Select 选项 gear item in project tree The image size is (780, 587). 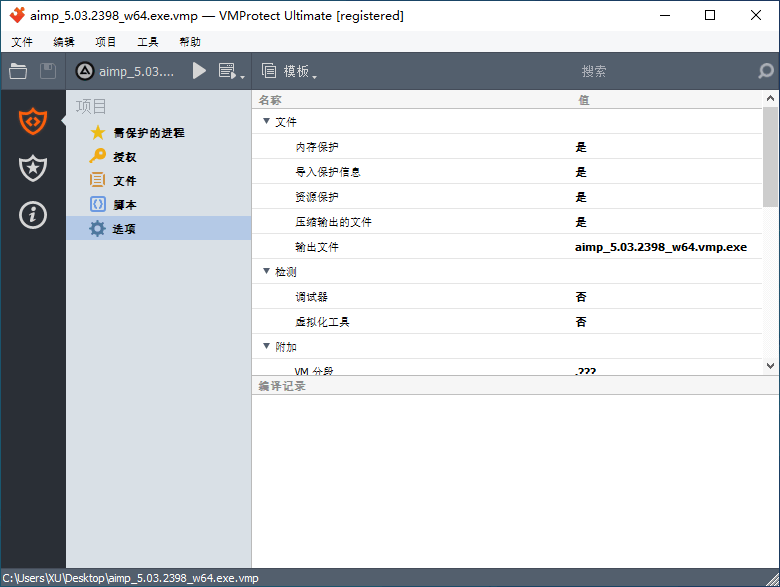pos(124,229)
